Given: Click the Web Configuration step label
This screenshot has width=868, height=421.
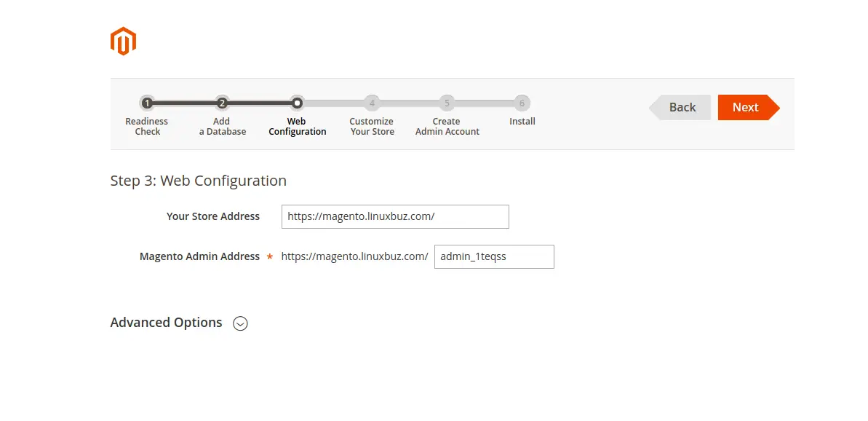Looking at the screenshot, I should click(298, 126).
